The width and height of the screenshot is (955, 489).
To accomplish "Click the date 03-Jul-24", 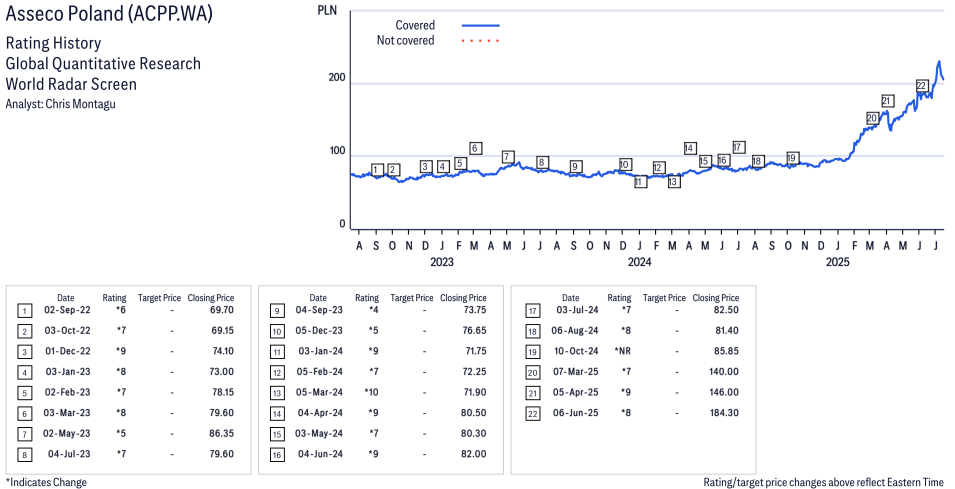I will 577,310.
